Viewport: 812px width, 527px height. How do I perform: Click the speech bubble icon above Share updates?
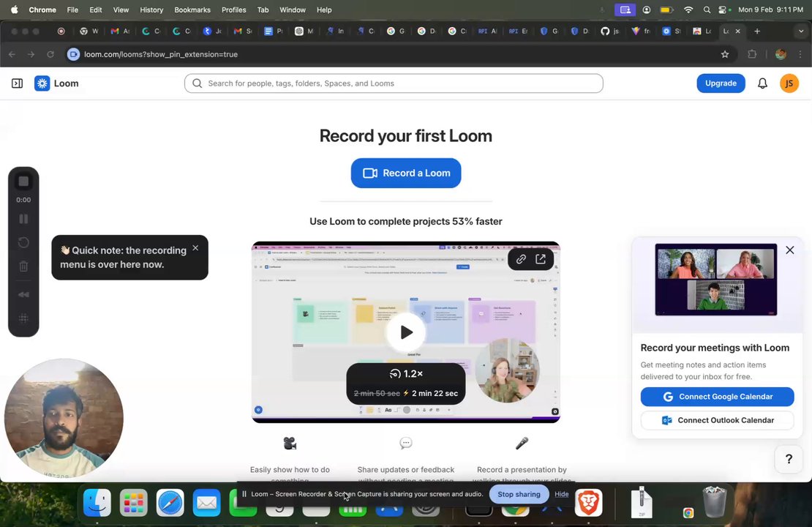406,443
